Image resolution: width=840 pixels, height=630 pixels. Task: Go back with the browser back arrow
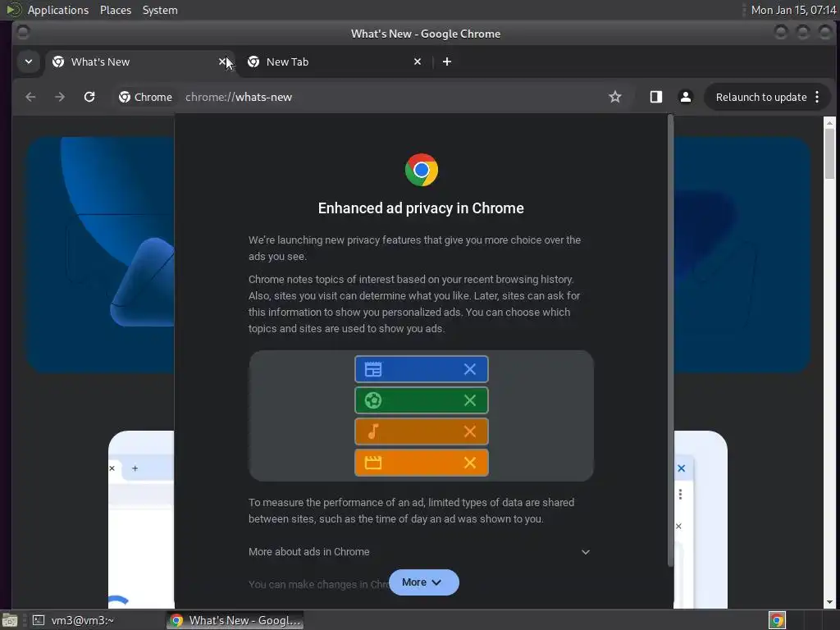[30, 97]
